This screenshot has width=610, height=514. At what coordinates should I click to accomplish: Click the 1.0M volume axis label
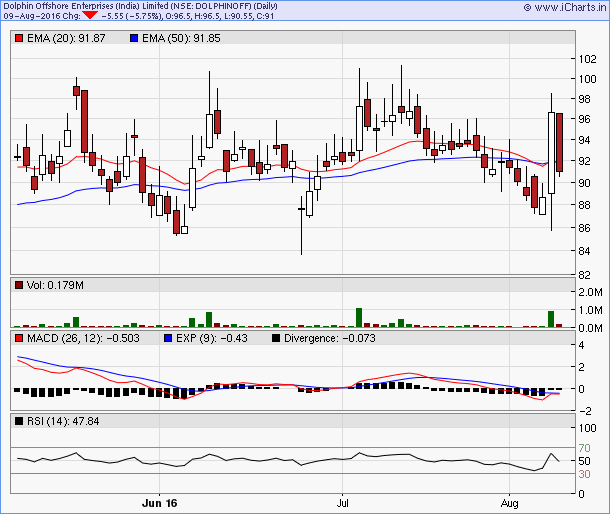click(591, 310)
